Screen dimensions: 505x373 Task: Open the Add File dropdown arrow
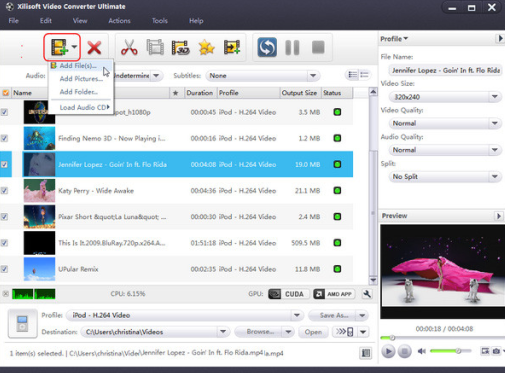coord(74,47)
